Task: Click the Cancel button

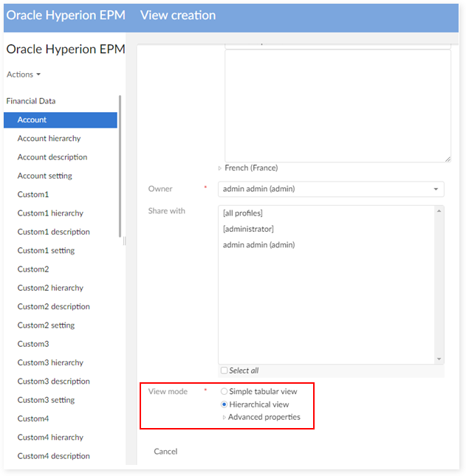Action: coord(165,451)
